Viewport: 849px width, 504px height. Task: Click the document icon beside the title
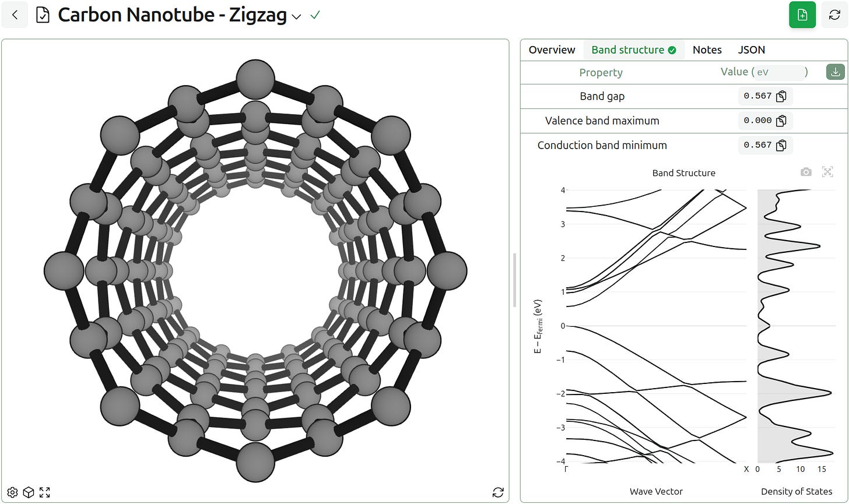pyautogui.click(x=43, y=15)
